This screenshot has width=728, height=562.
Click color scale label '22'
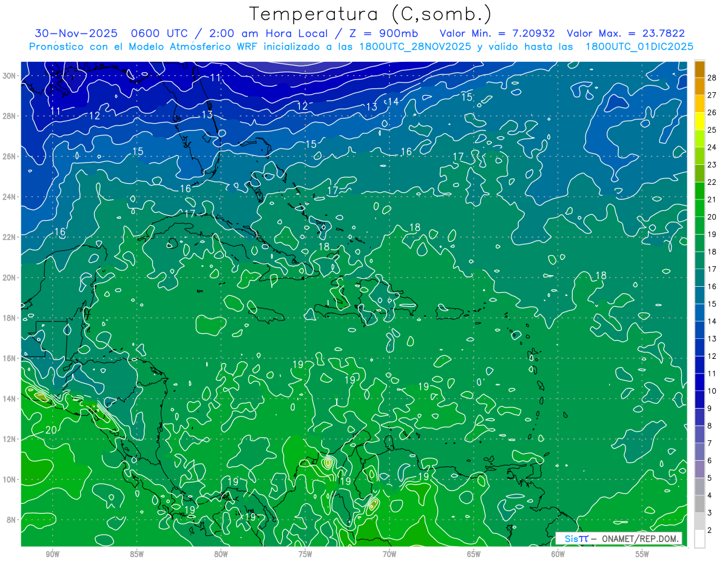(712, 182)
